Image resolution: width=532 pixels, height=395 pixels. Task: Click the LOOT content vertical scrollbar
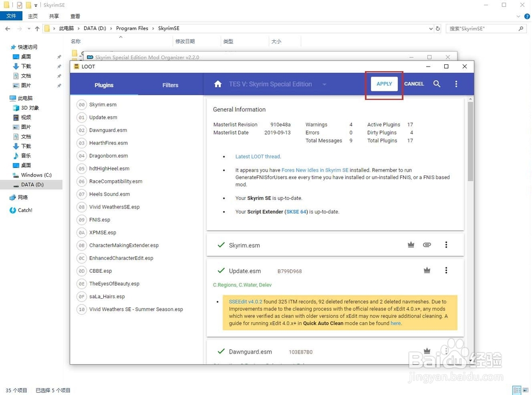click(470, 142)
